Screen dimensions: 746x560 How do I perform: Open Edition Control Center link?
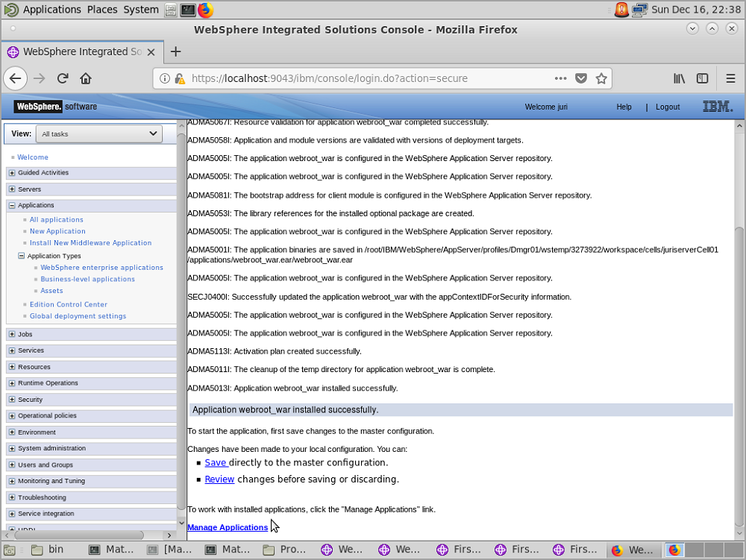pyautogui.click(x=69, y=304)
